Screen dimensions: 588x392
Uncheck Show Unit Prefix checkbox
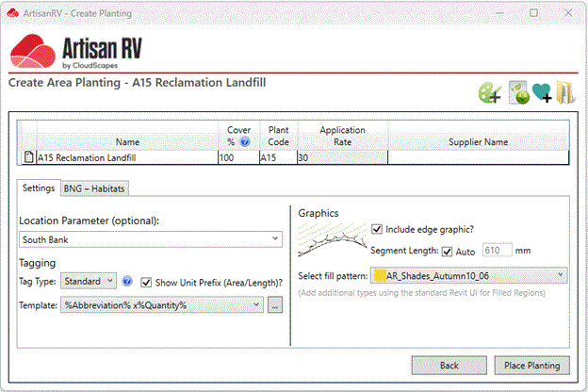pos(146,283)
